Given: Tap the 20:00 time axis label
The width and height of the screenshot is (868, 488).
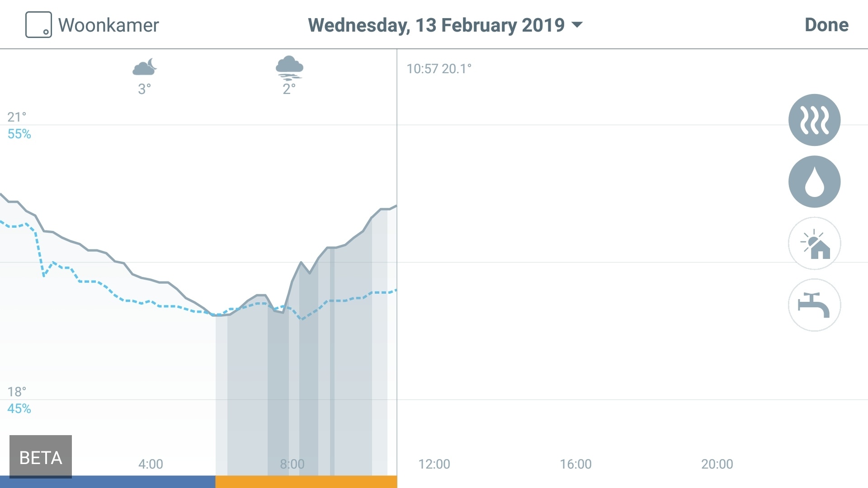Looking at the screenshot, I should coord(717,464).
